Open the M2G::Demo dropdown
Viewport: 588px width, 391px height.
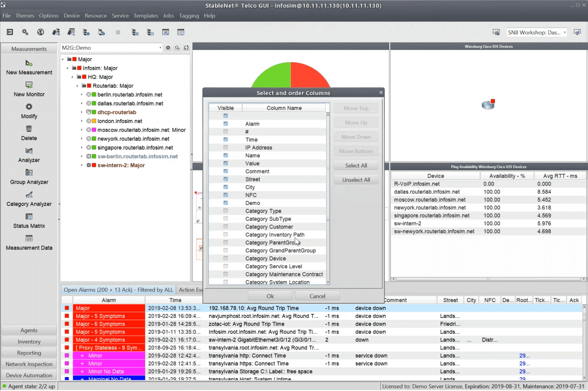(x=160, y=48)
